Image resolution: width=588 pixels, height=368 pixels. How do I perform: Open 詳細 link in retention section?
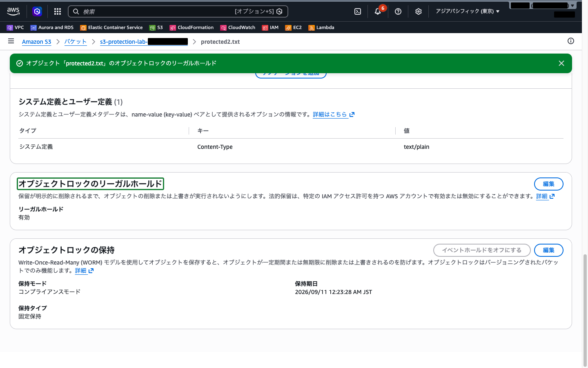click(85, 271)
